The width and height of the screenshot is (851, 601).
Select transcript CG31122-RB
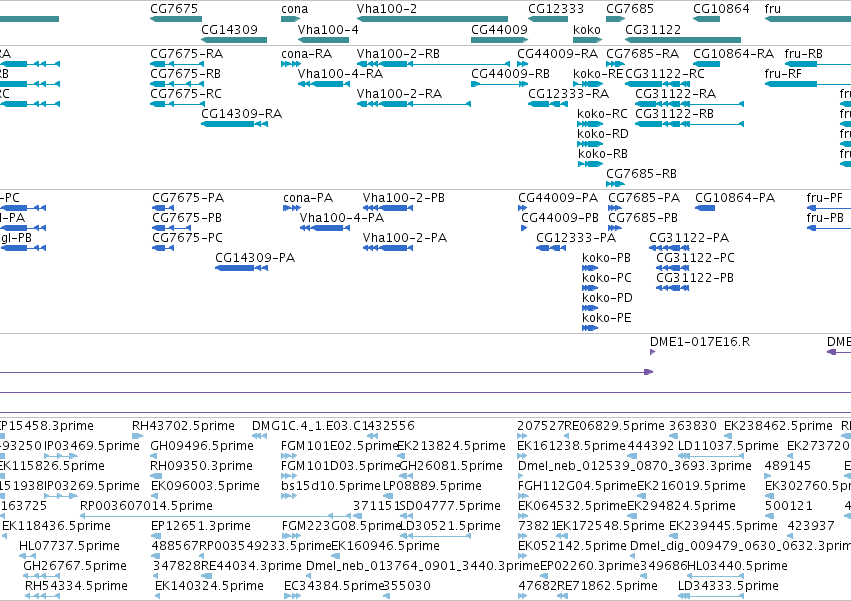(675, 114)
